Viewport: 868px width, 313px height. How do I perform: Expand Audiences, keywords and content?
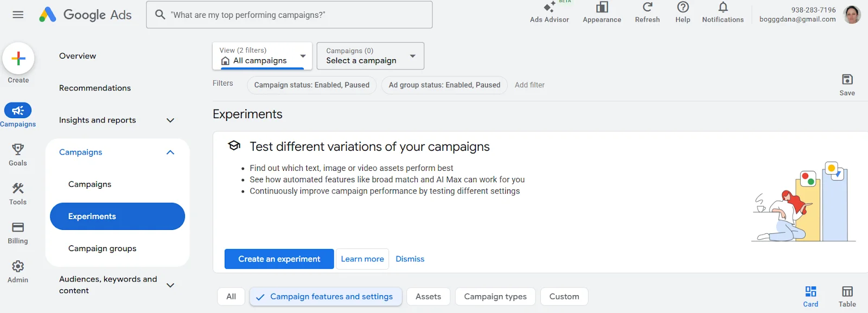pyautogui.click(x=170, y=285)
